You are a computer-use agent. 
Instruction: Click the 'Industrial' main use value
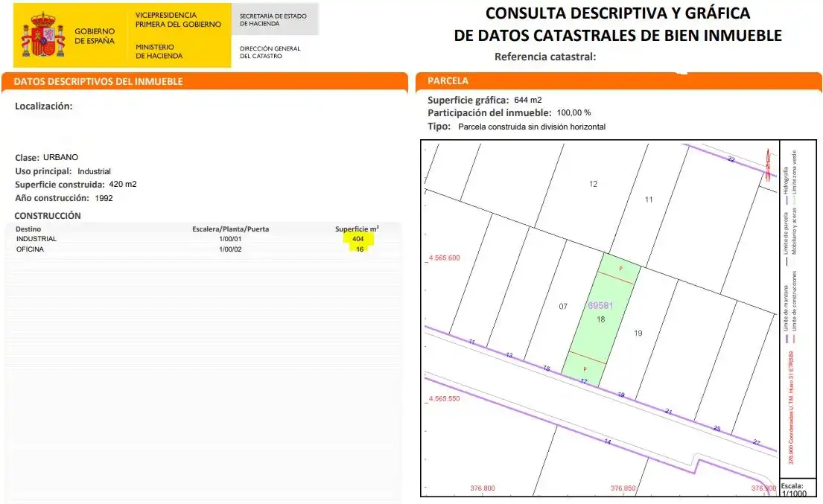(94, 171)
